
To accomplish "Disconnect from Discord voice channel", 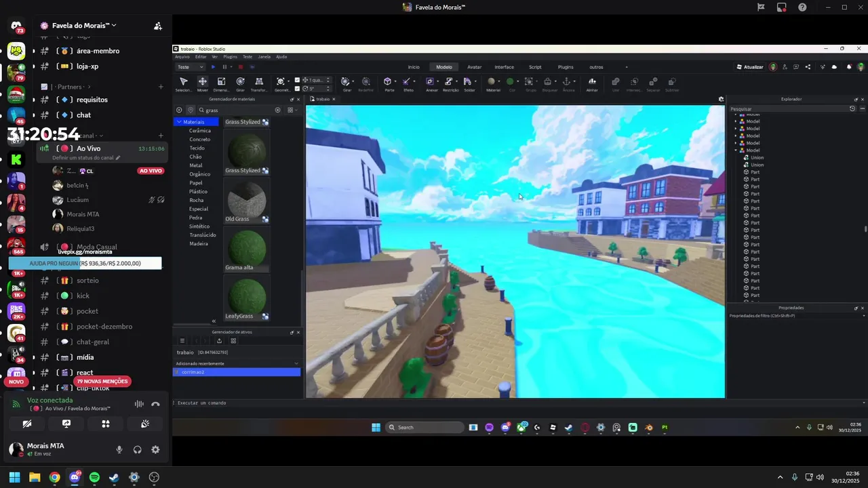I will coord(155,404).
